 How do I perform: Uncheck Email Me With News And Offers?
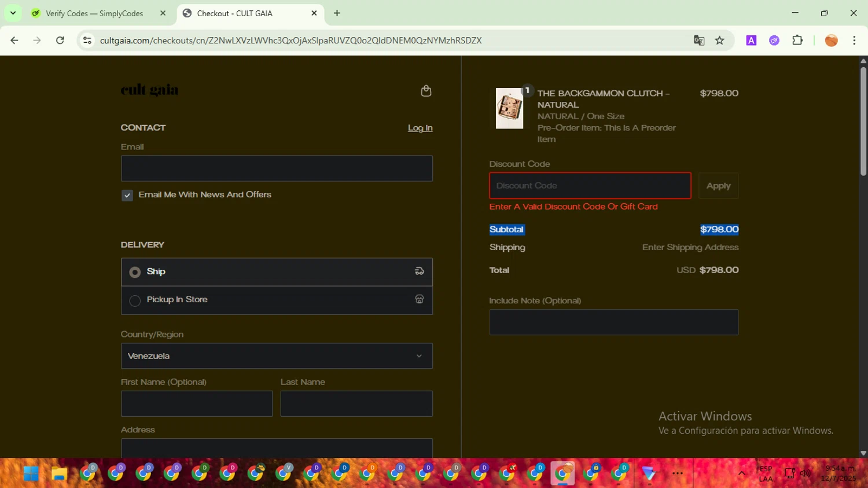click(127, 195)
